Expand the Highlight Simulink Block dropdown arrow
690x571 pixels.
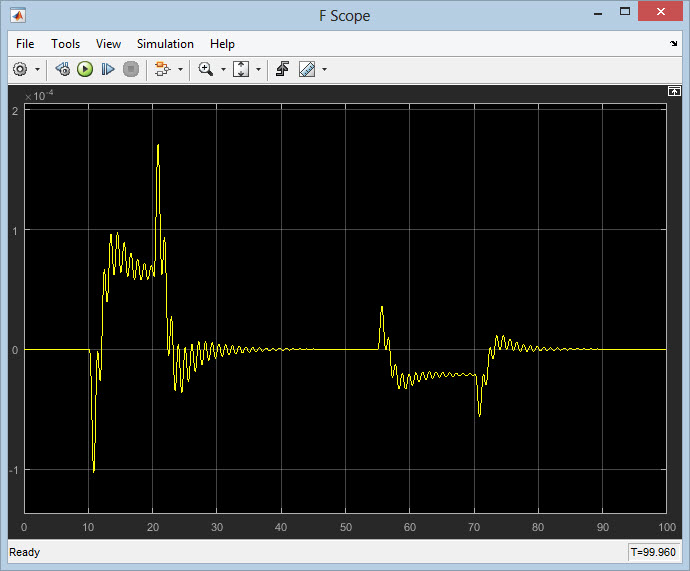click(x=180, y=70)
